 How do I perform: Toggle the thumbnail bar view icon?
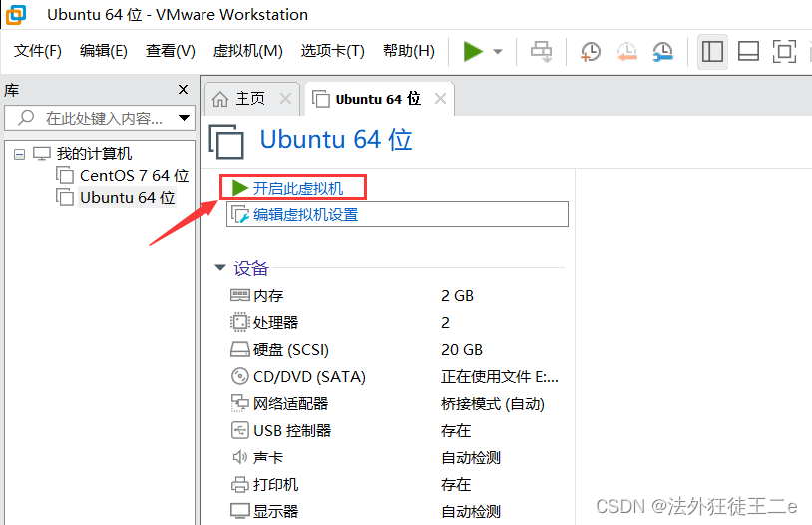[748, 51]
